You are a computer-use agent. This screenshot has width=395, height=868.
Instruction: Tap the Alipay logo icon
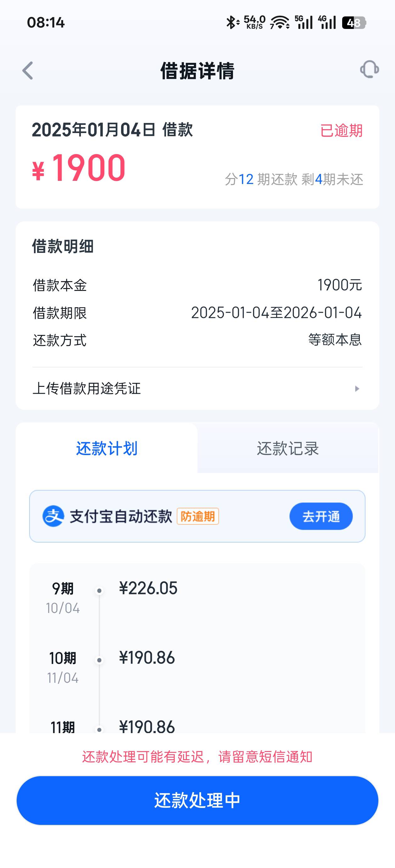pos(53,516)
